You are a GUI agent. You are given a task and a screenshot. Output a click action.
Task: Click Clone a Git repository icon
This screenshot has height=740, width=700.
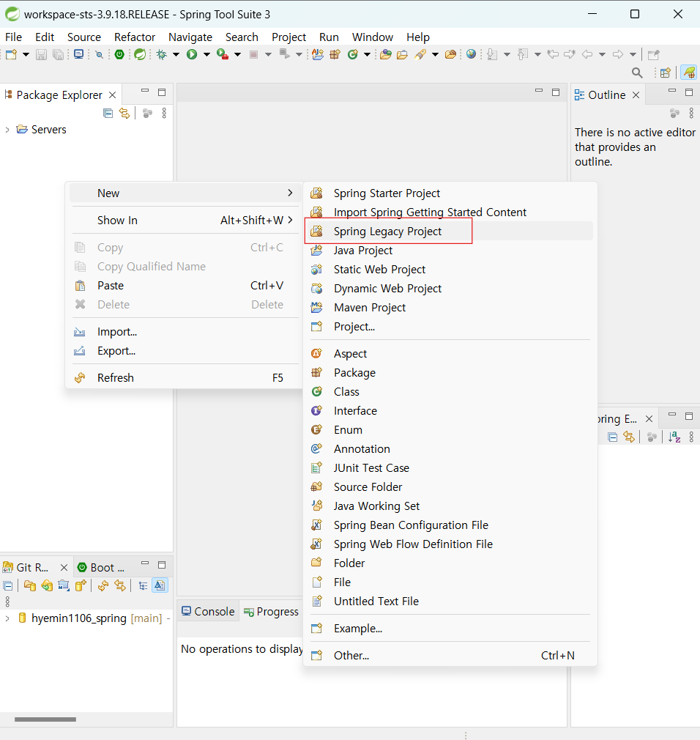[47, 585]
